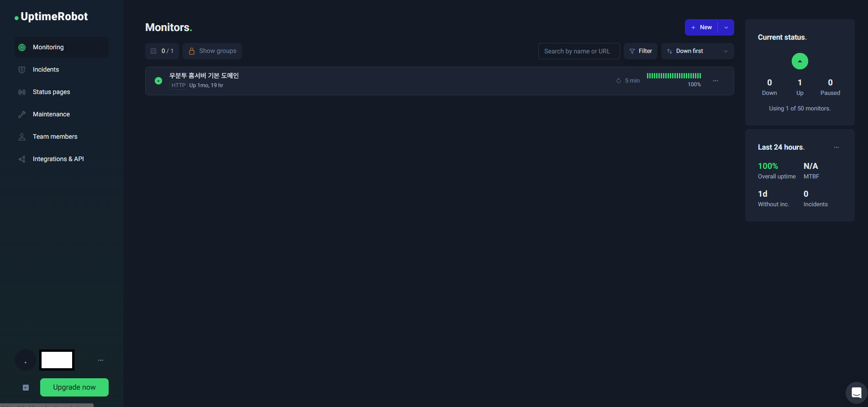Open the Last 24 hours options menu

coord(836,147)
